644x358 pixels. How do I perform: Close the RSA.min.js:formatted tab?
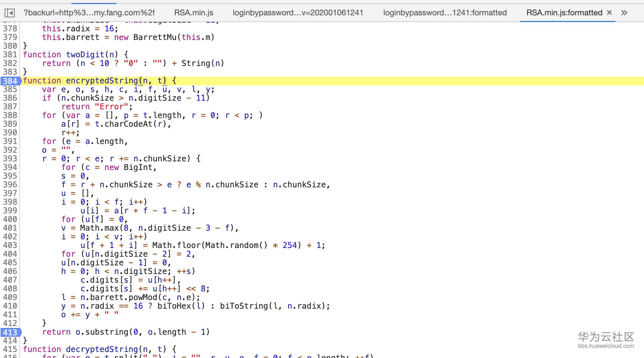(x=609, y=13)
